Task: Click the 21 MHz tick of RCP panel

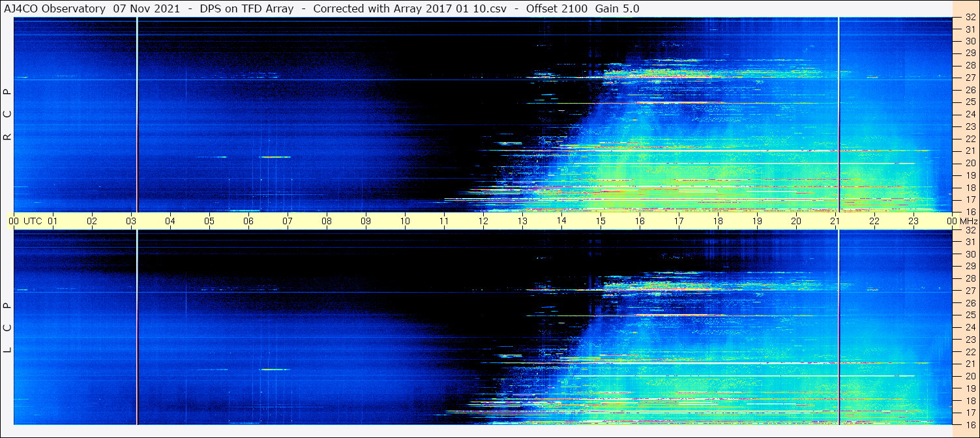Action: (970, 151)
